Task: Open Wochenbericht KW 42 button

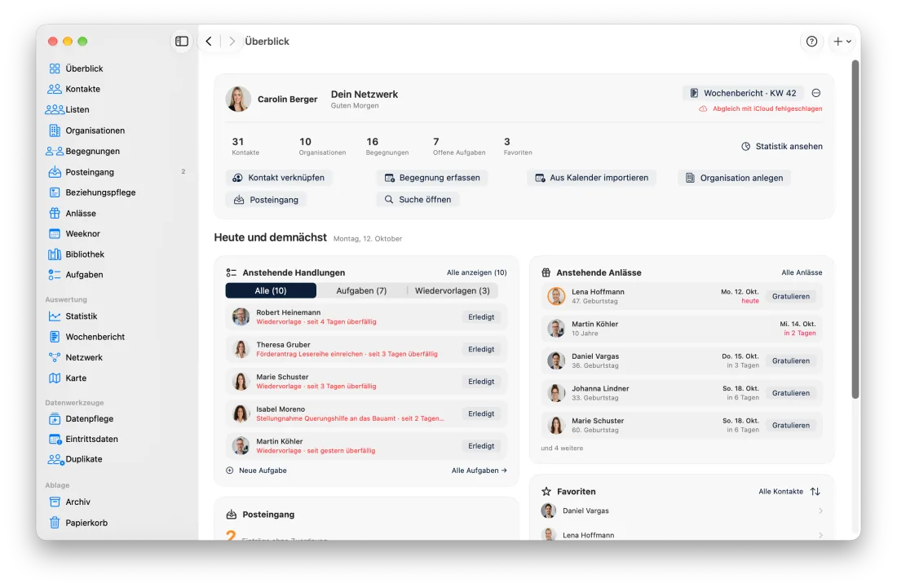Action: 743,93
